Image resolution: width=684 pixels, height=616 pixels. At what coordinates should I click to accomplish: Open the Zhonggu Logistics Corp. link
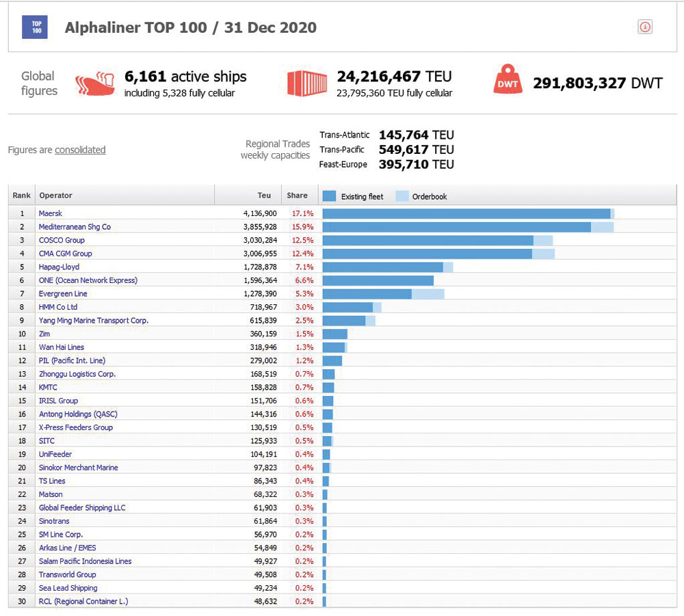click(x=77, y=374)
